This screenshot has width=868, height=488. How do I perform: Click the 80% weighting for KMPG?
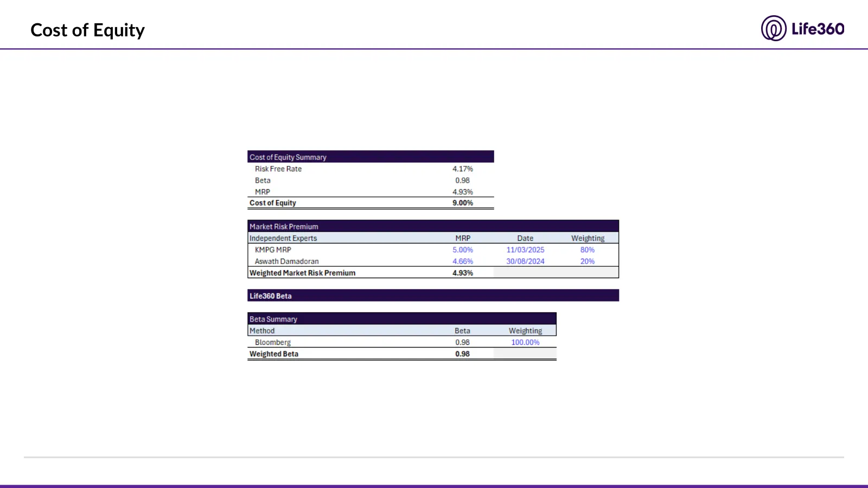pos(588,249)
